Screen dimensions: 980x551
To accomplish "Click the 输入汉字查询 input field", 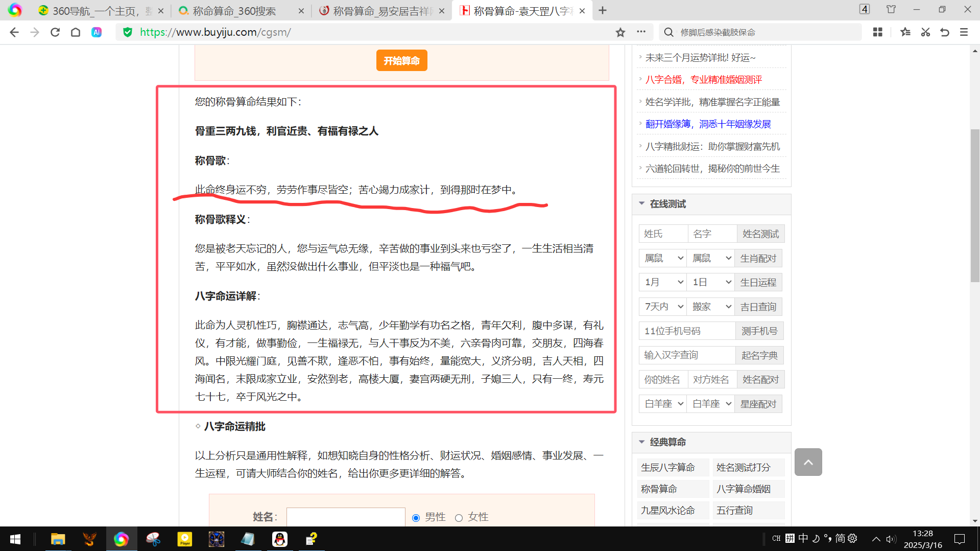I will pos(687,355).
